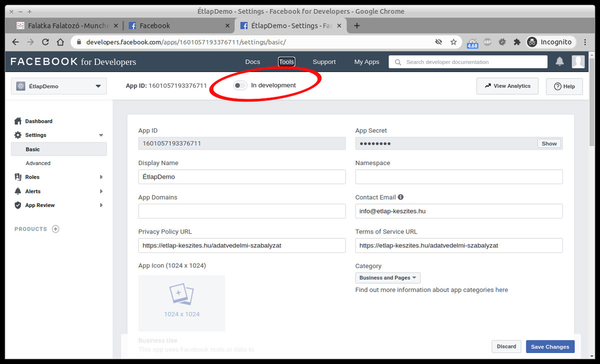Show the App Secret

[549, 143]
